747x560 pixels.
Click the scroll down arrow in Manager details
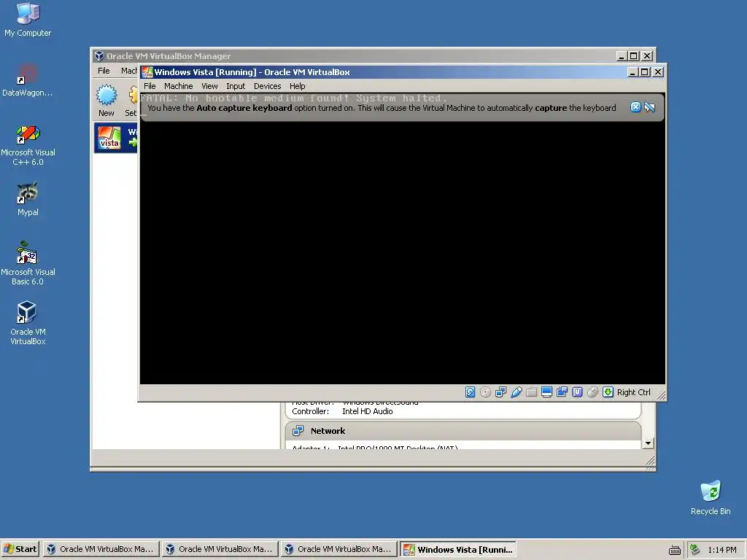click(x=648, y=443)
